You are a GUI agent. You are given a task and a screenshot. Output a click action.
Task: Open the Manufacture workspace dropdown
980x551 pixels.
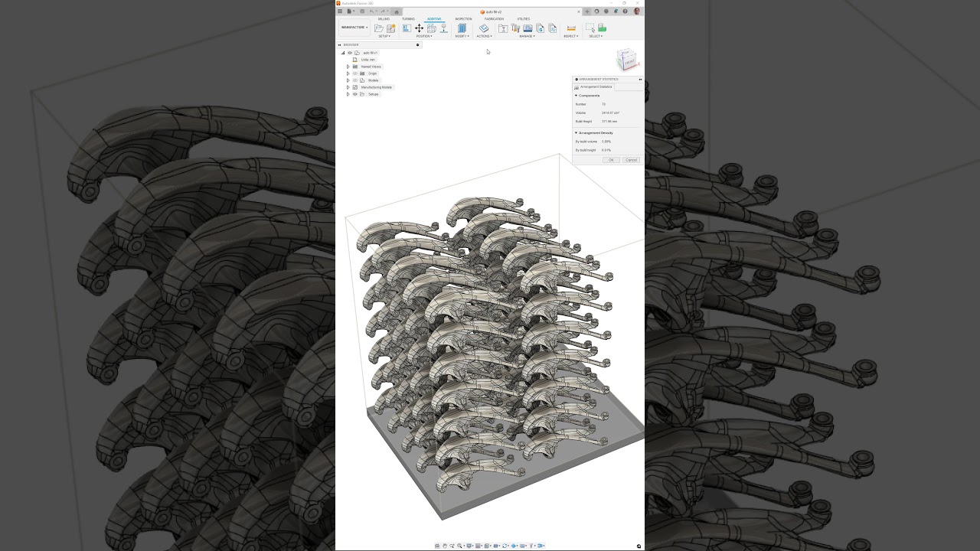354,28
